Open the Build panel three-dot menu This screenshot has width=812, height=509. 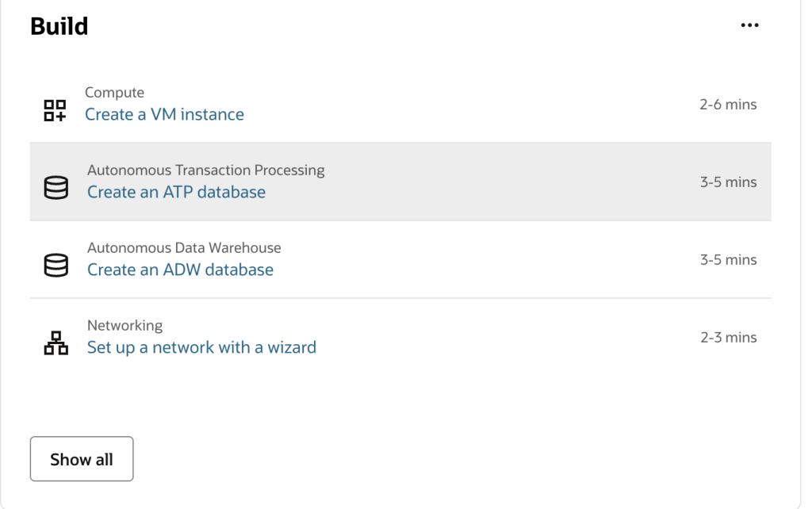pyautogui.click(x=749, y=25)
